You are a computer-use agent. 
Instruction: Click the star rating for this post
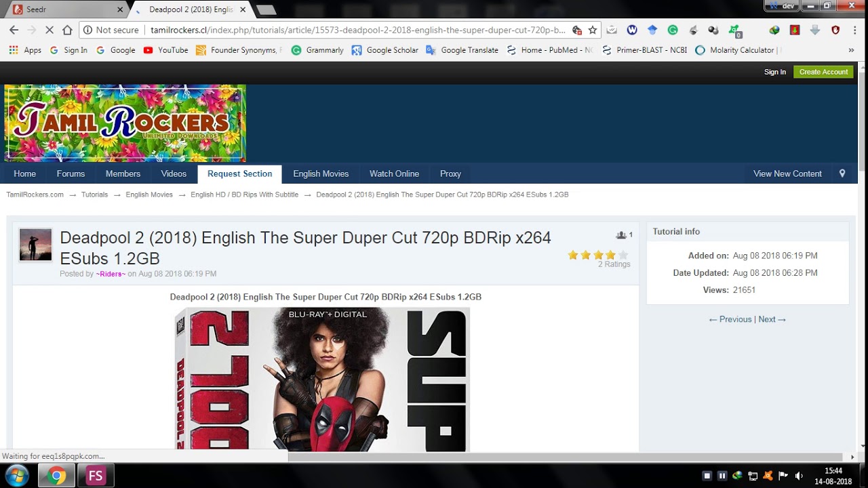[598, 255]
